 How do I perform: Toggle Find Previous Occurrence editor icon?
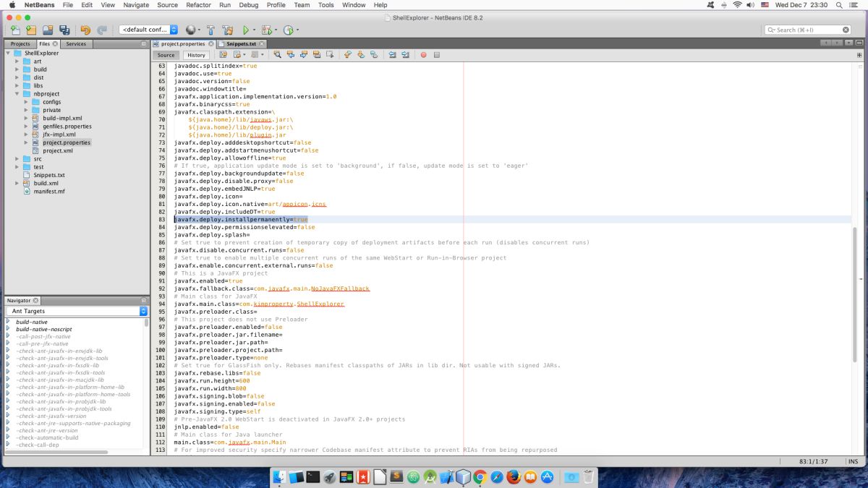[x=291, y=54]
